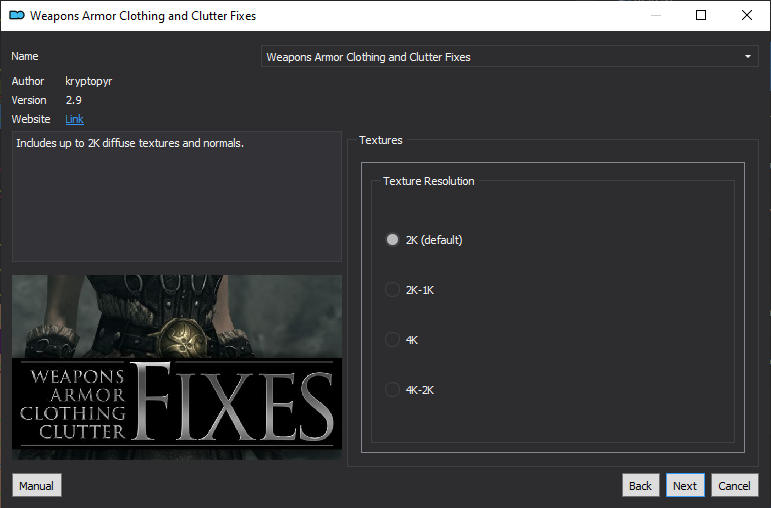Open the Website Link

(x=74, y=119)
